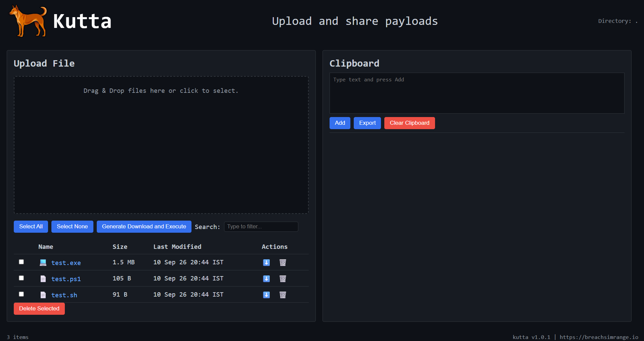Download test.ps1 using its arrow icon

266,279
